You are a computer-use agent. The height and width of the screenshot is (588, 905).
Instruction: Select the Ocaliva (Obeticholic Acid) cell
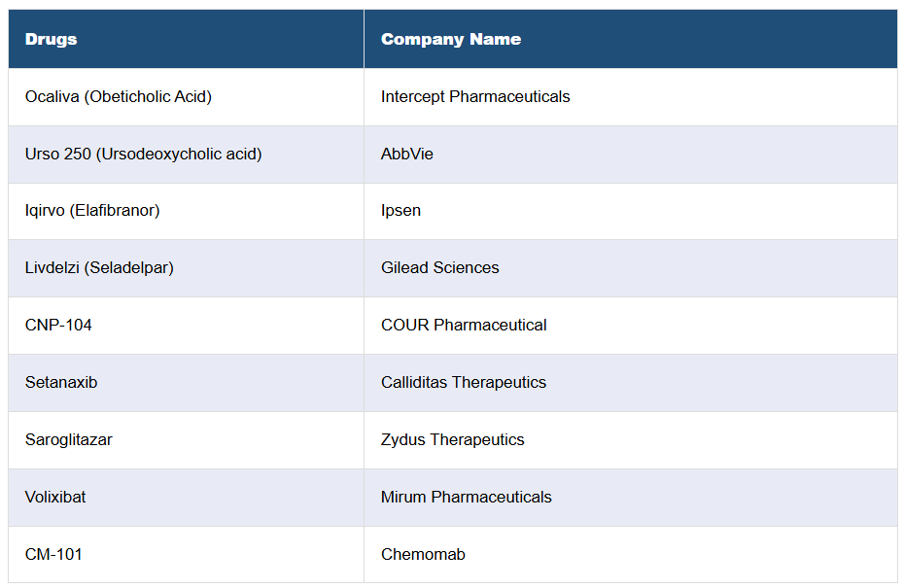(x=119, y=97)
